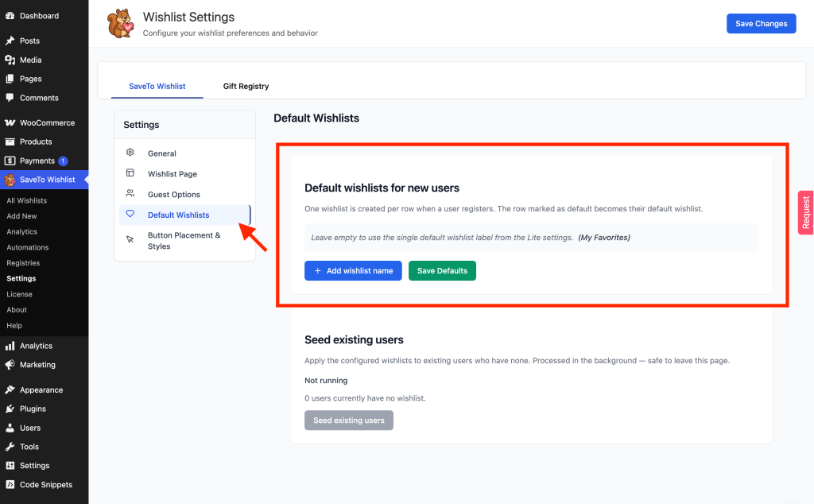Click 'Default wishlists for new users' heading
The image size is (814, 504).
pyautogui.click(x=382, y=188)
